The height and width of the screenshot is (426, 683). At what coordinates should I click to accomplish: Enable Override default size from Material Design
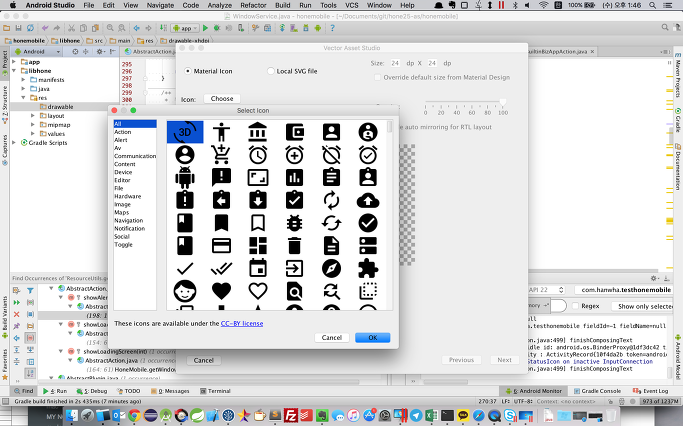pos(377,77)
